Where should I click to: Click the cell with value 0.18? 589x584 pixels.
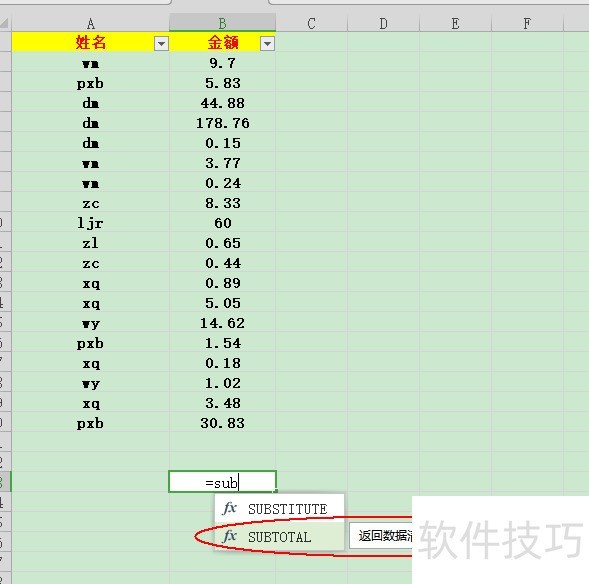click(x=222, y=363)
